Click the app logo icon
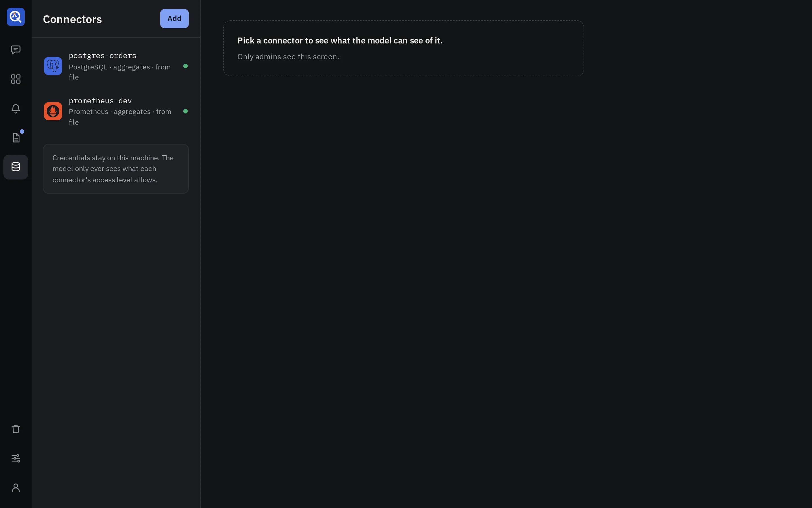 coord(16,17)
